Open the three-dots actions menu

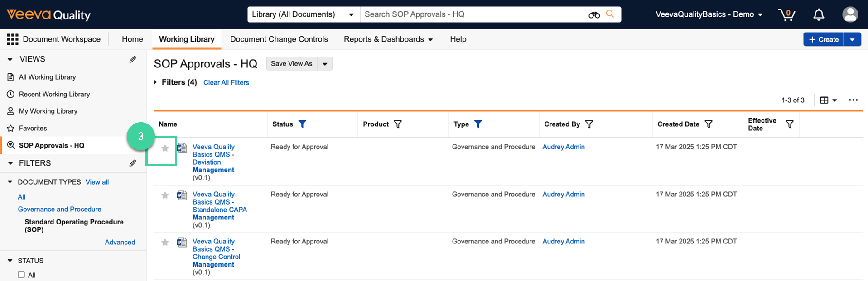tap(853, 100)
